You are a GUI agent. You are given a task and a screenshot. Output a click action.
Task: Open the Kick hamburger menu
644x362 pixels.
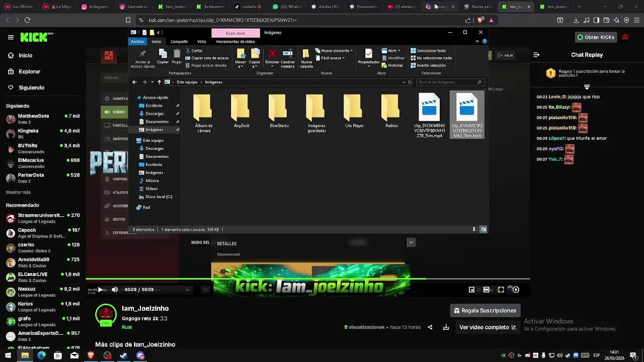[x=11, y=37]
